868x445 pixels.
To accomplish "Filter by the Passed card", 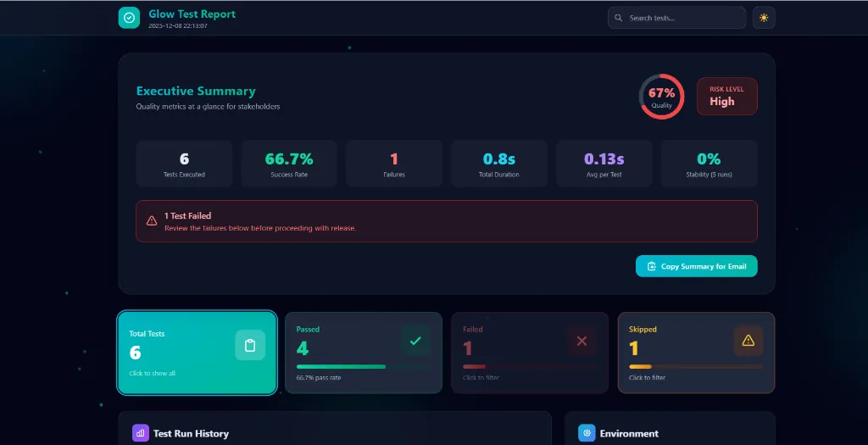I will tap(364, 353).
